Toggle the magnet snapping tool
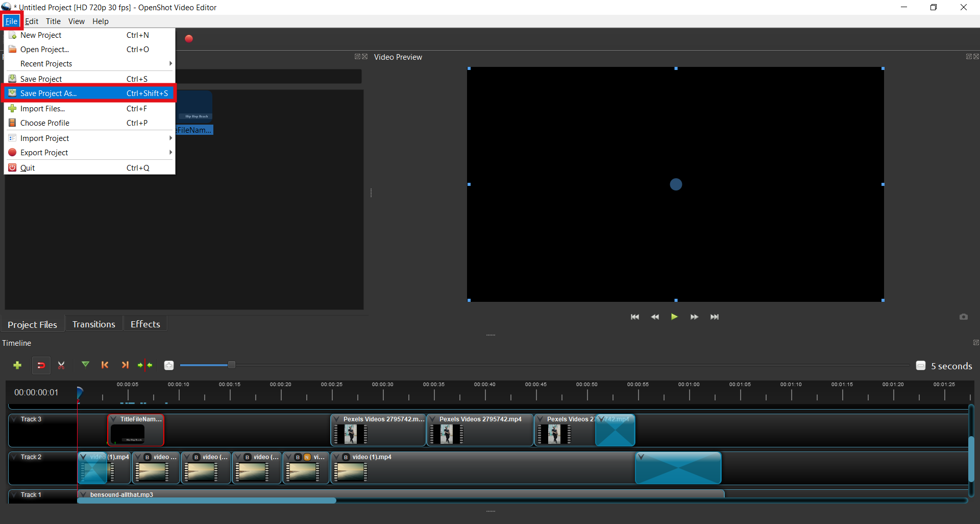Image resolution: width=980 pixels, height=524 pixels. tap(41, 365)
